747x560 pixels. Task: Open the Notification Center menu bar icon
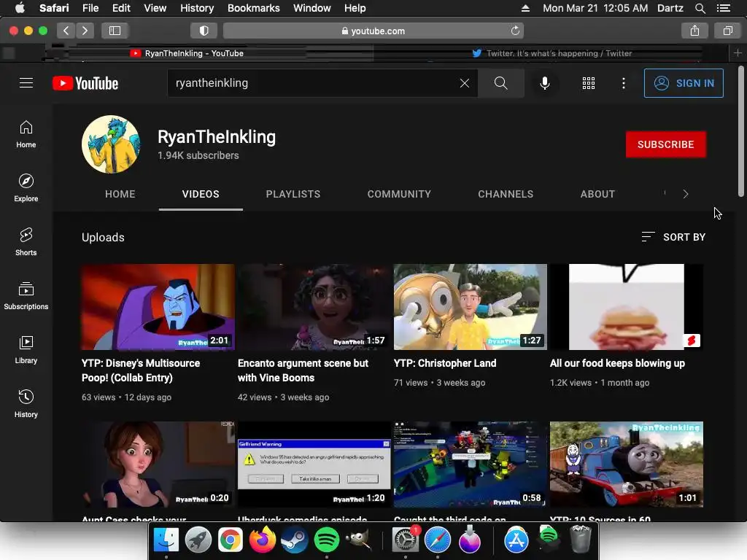click(724, 8)
